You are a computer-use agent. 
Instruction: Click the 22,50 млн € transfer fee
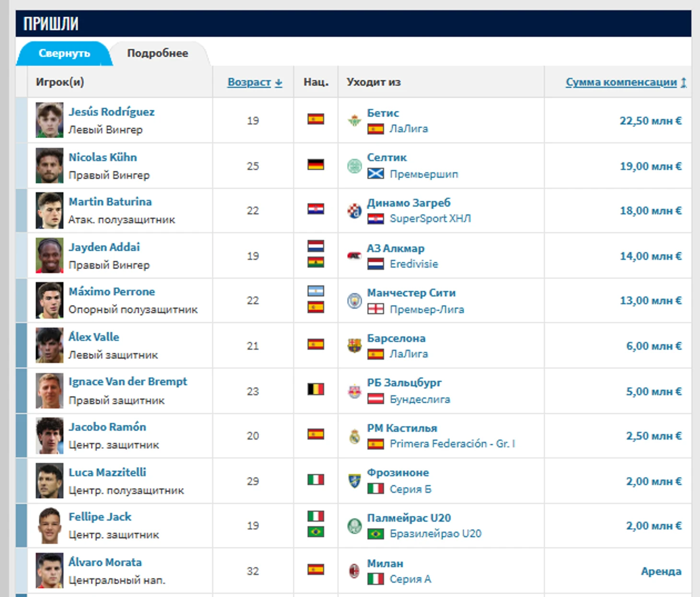[651, 121]
